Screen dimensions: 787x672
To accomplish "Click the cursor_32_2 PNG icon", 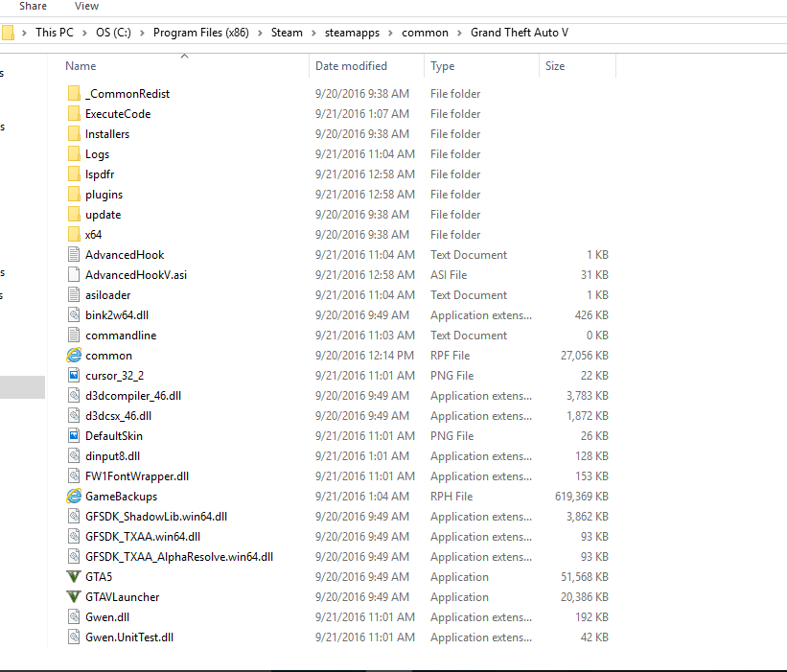I will (74, 375).
